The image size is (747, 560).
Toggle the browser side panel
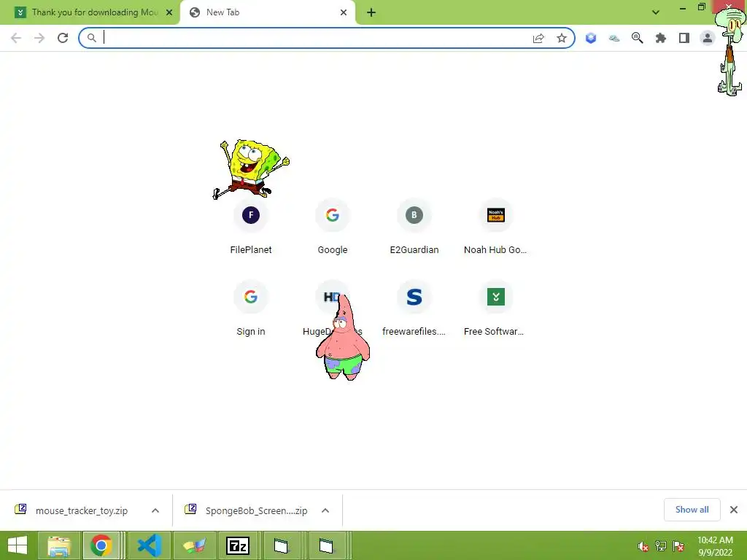(684, 38)
